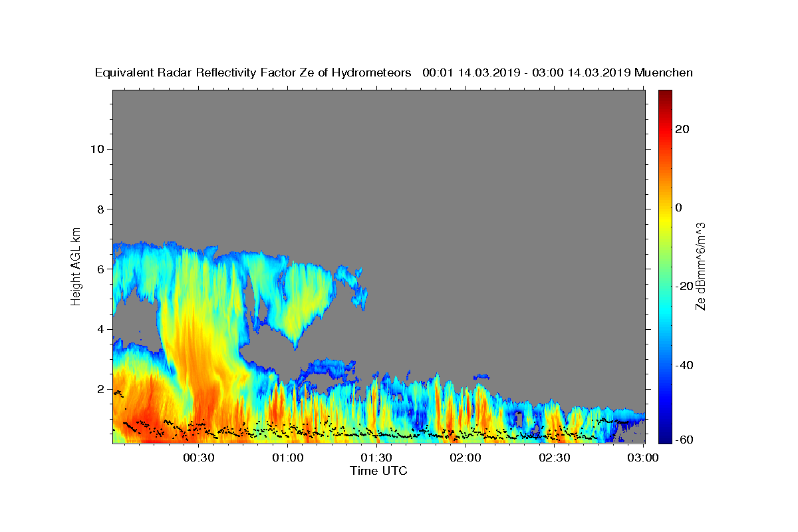
Task: Click the Ze reflectivity colorbar scale
Action: [x=664, y=266]
